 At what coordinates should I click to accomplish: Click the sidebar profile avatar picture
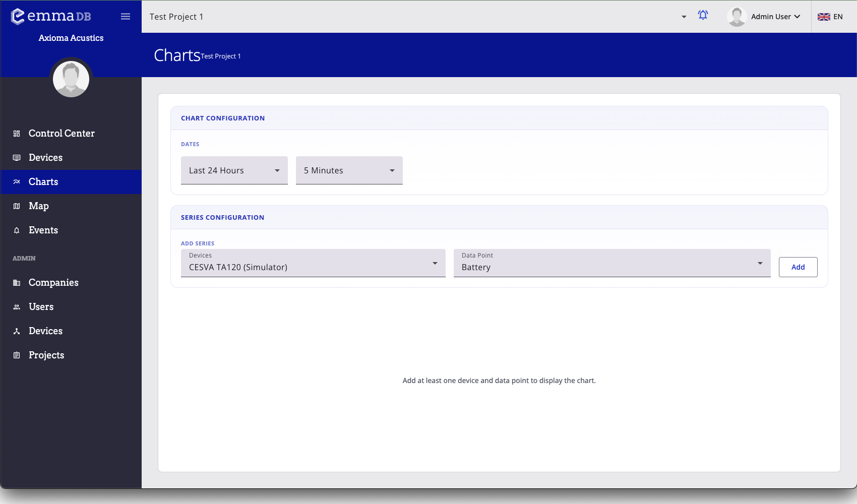(71, 79)
